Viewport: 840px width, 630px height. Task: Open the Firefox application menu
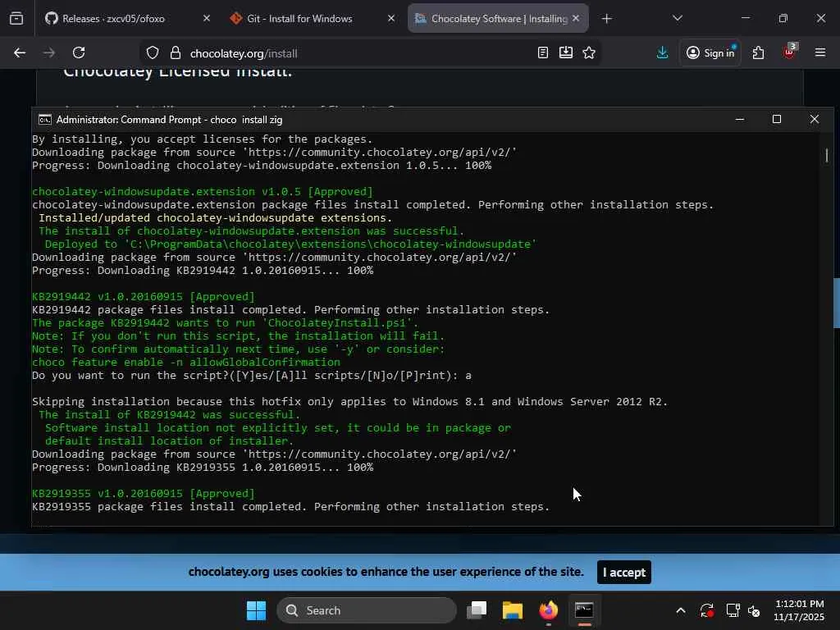click(x=820, y=53)
